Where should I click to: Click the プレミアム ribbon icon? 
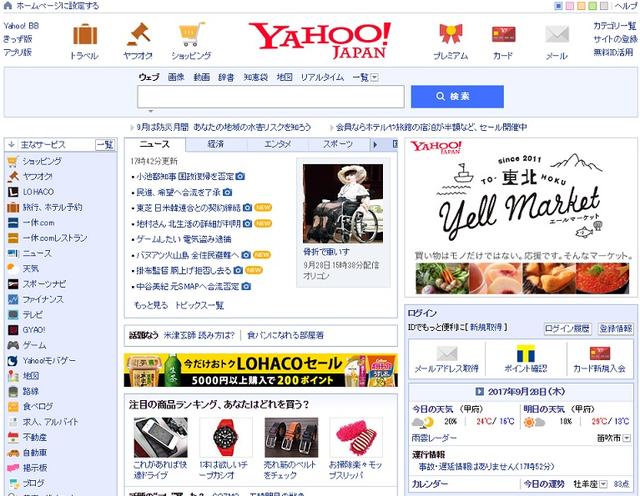[x=450, y=35]
